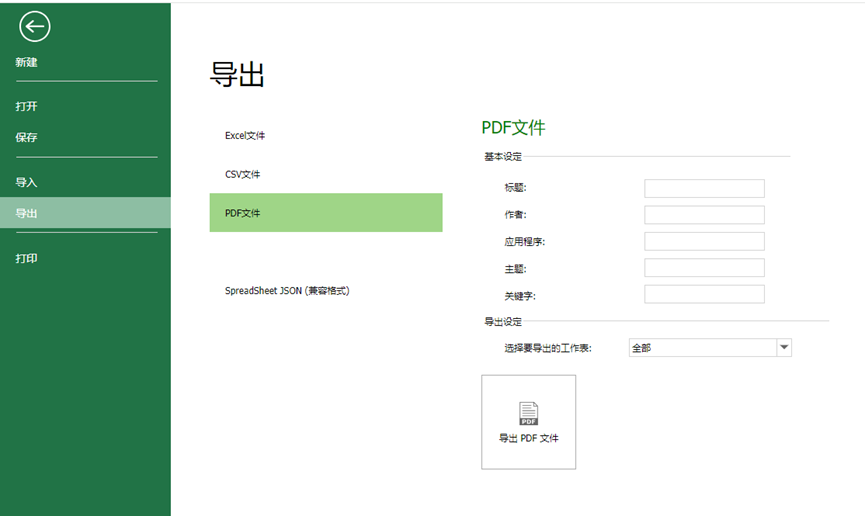Select the highlighted PDF文件 export option
Screen dimensions: 865x516
(326, 212)
